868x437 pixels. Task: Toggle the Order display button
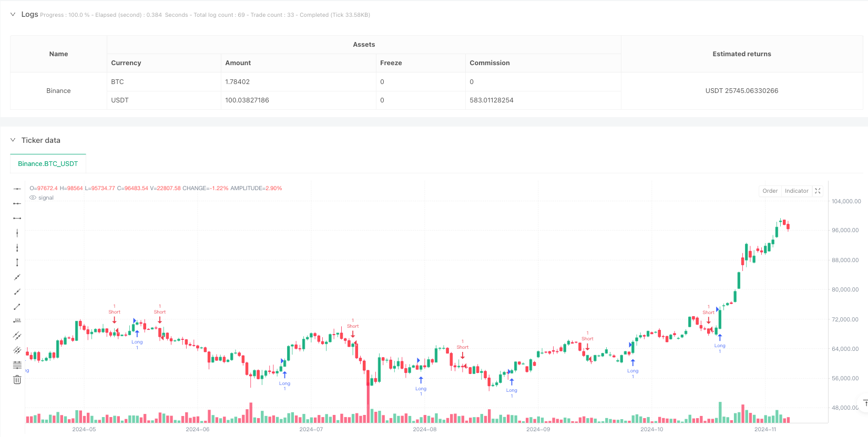(x=770, y=191)
